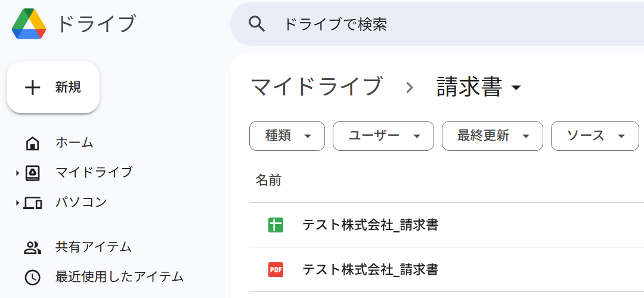Click the Home icon in sidebar
The height and width of the screenshot is (298, 644).
[32, 143]
